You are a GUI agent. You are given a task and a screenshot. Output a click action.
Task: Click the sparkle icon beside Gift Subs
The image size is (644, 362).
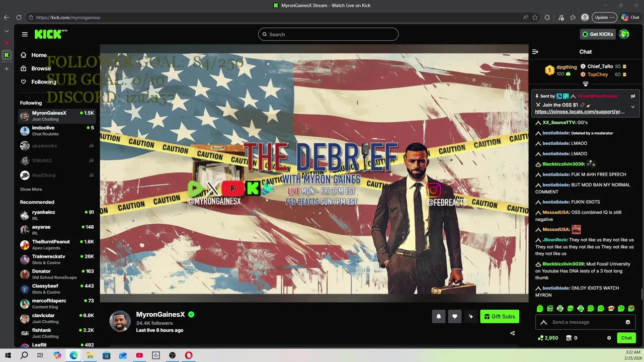pyautogui.click(x=471, y=316)
